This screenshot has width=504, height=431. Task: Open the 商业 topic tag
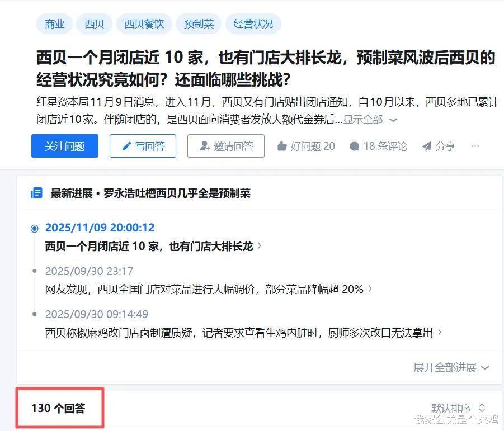(x=54, y=24)
